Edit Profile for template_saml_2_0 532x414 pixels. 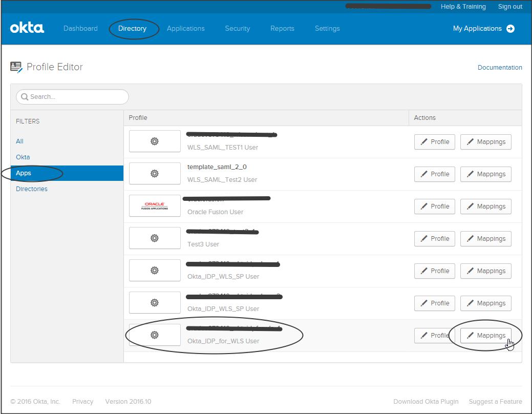(x=435, y=174)
